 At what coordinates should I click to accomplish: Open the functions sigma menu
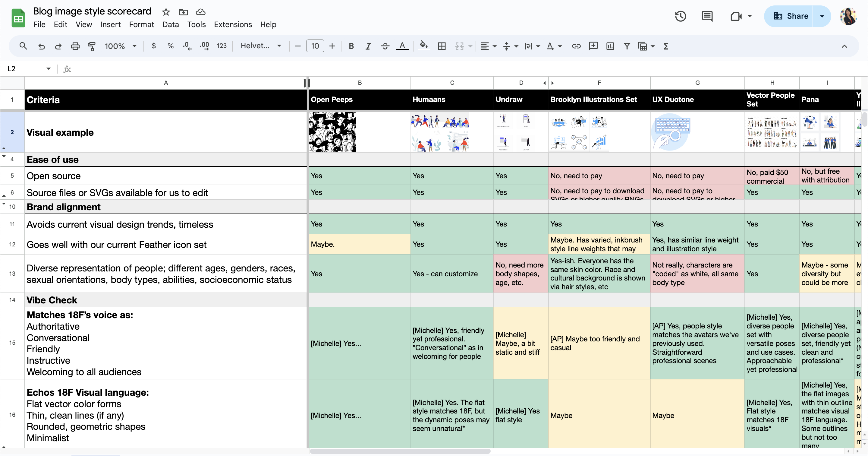coord(665,46)
